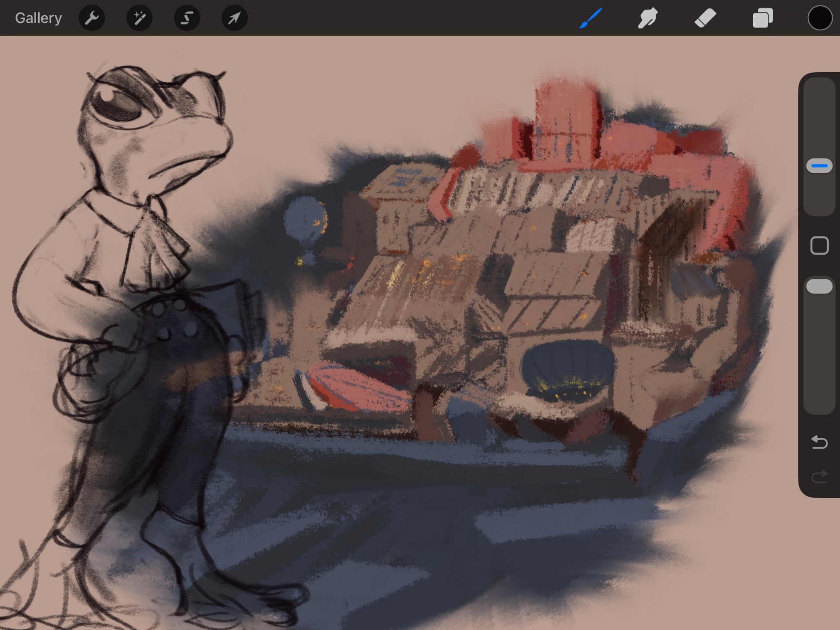
Task: Activate the Selection S-shaped tool
Action: click(187, 18)
